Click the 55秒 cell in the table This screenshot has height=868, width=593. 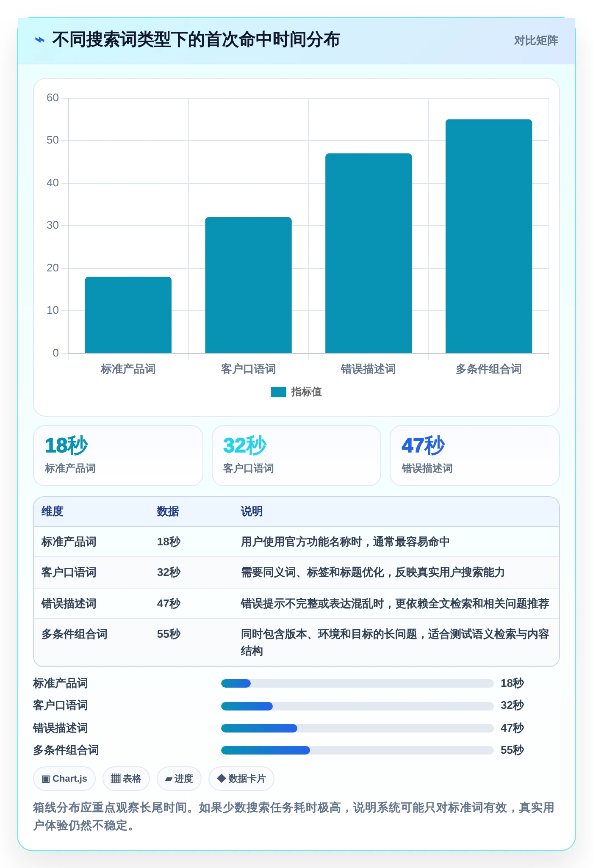pyautogui.click(x=169, y=634)
